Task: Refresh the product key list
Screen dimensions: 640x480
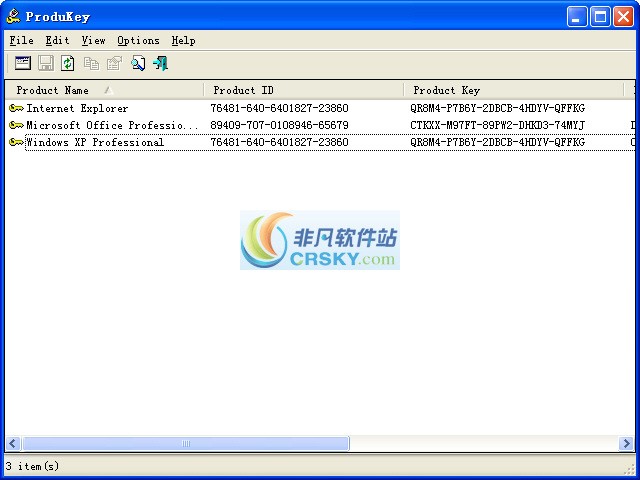Action: pos(68,63)
